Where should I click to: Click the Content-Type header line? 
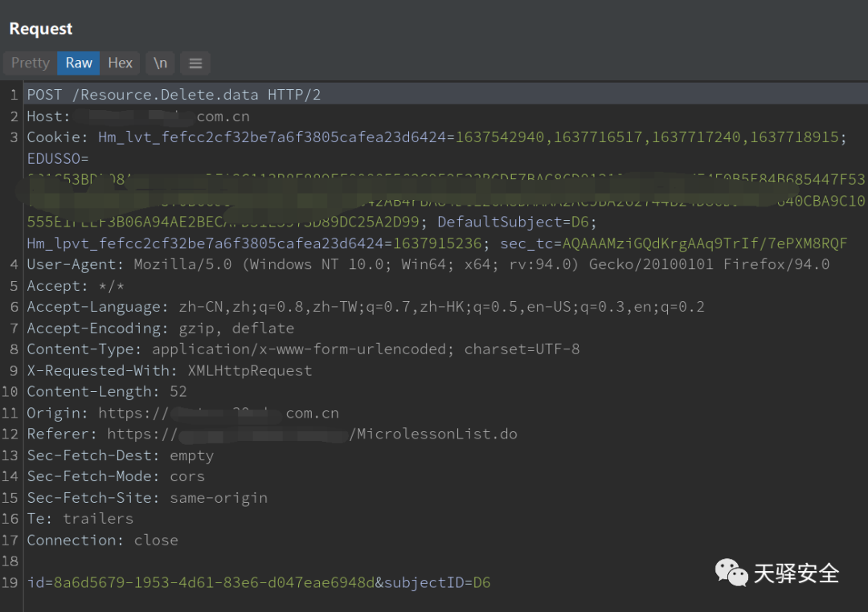point(303,349)
